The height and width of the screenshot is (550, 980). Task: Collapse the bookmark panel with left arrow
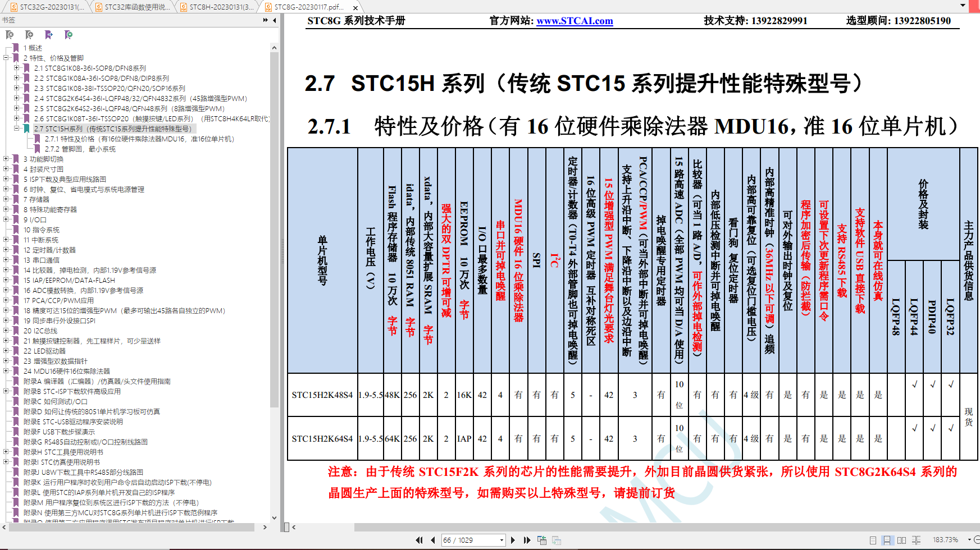(275, 20)
